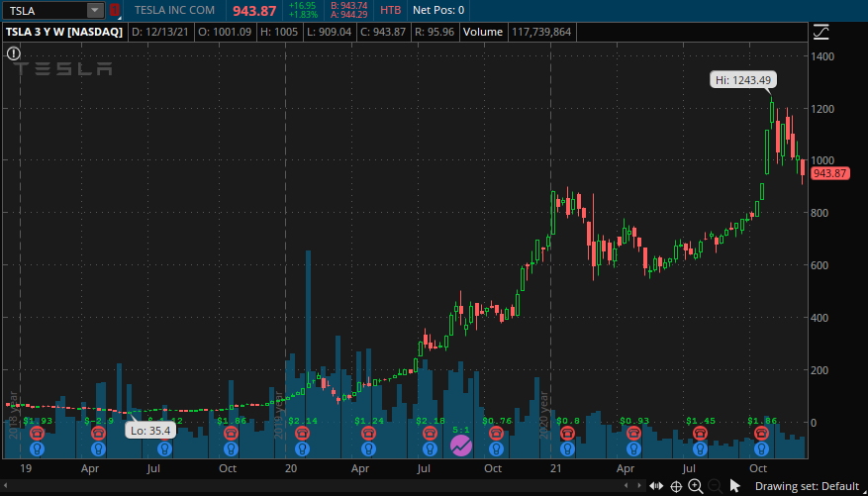The width and height of the screenshot is (868, 496).
Task: Click the blue bulb icon under $1.93
Action: (x=38, y=448)
